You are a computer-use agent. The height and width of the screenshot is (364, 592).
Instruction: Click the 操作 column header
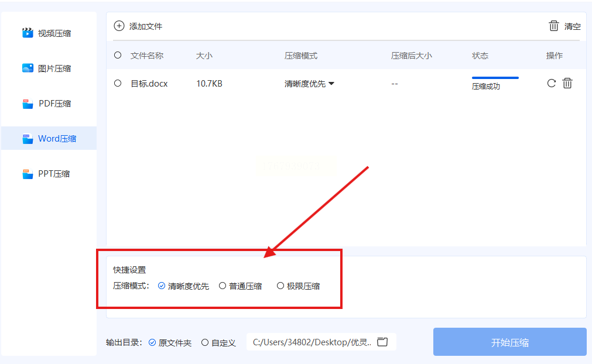tap(555, 56)
